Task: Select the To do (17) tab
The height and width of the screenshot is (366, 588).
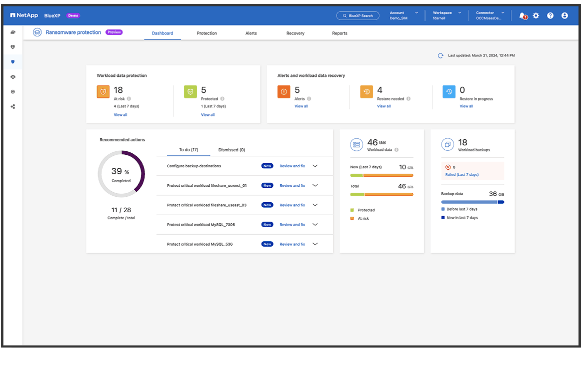Action: tap(188, 150)
